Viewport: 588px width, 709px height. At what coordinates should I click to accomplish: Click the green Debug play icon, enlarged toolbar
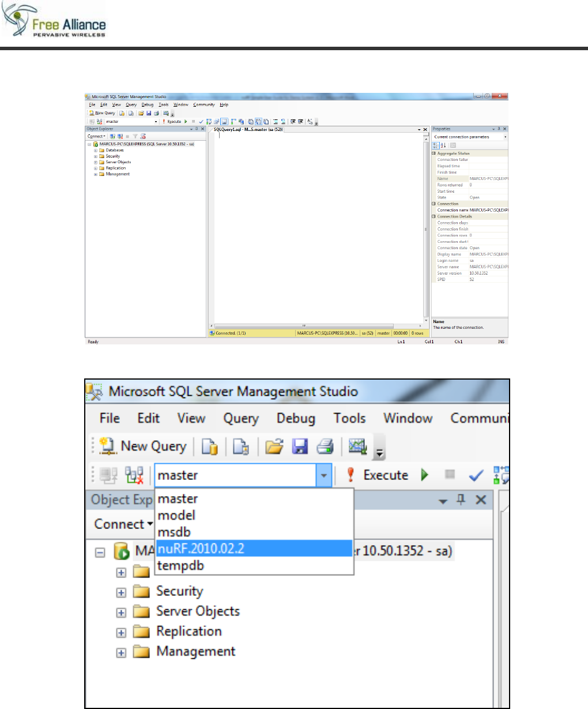coord(425,475)
